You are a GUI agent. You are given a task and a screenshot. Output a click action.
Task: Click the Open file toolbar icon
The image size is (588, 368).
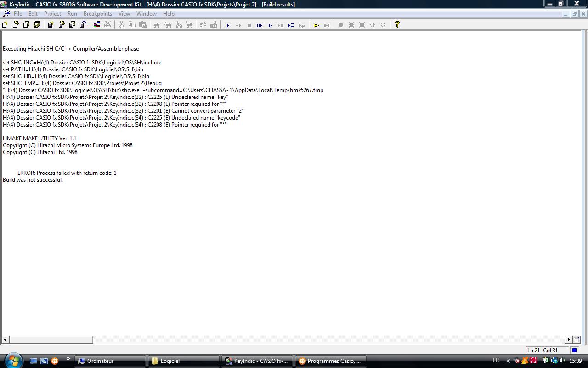(x=62, y=25)
